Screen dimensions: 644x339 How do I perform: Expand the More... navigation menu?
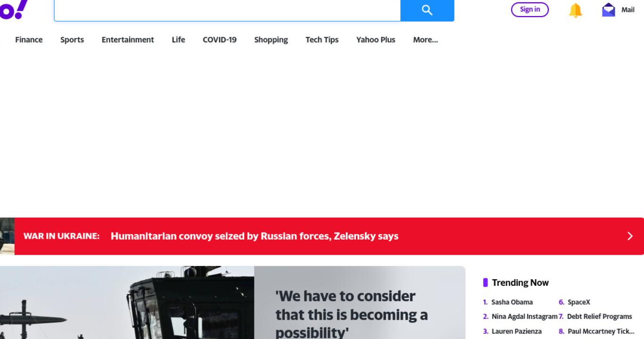point(425,40)
